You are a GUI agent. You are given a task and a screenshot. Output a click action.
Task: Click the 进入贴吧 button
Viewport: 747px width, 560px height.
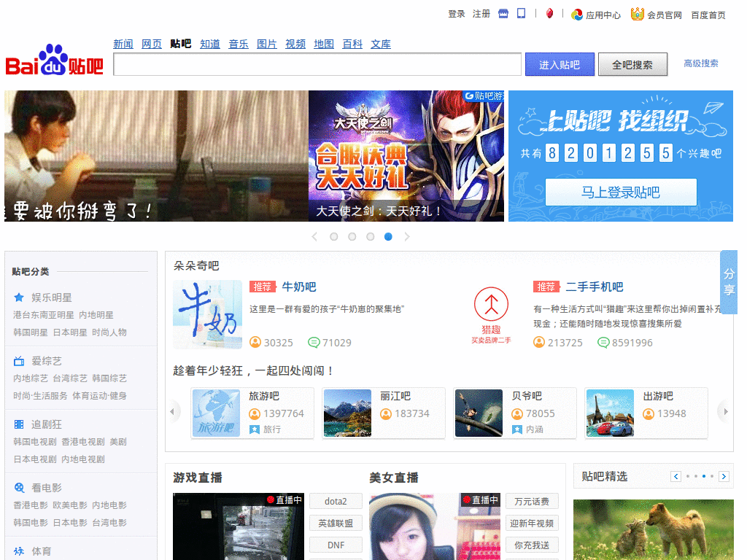click(x=560, y=64)
